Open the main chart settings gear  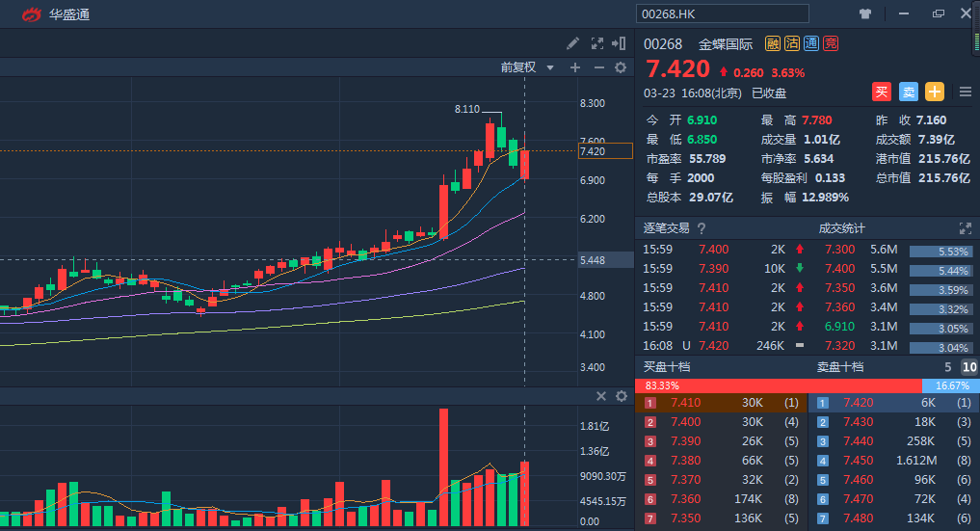[621, 67]
